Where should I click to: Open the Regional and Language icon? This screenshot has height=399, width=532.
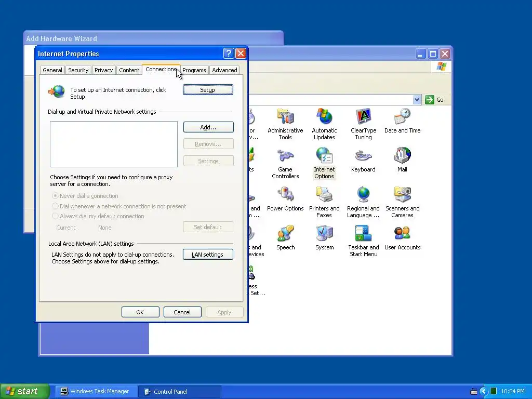coord(363,202)
